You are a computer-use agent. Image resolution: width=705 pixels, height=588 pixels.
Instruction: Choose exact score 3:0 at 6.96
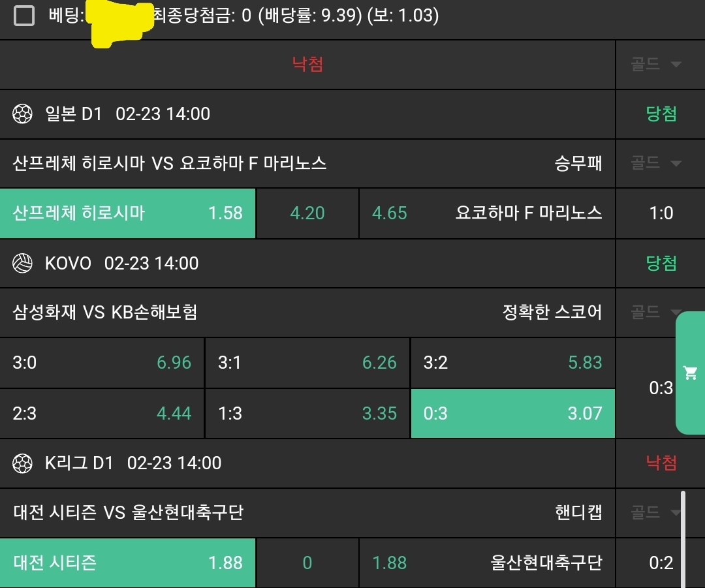tap(102, 363)
